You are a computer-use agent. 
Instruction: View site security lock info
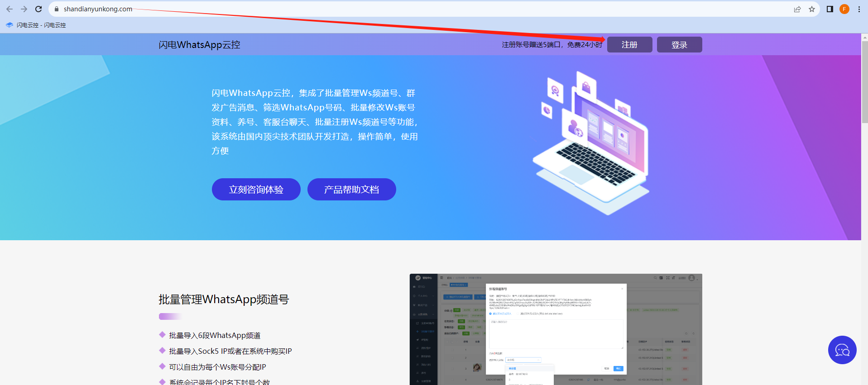[x=57, y=9]
